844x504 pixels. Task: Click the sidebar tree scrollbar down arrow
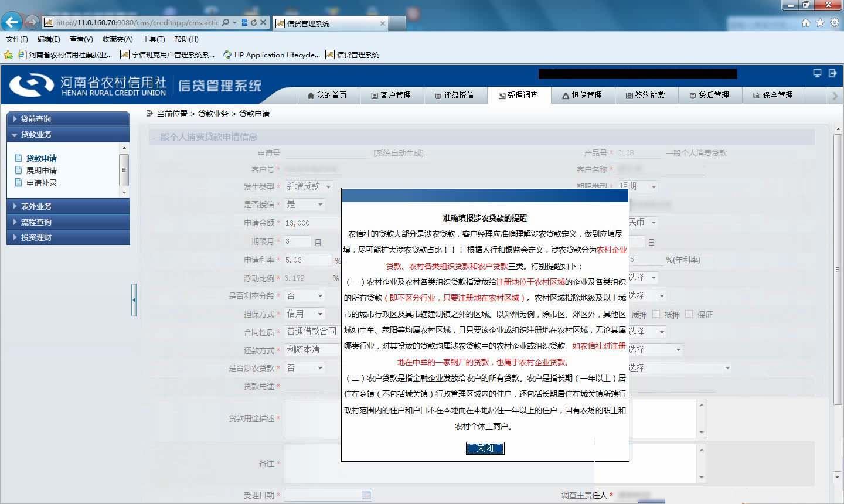click(x=124, y=192)
